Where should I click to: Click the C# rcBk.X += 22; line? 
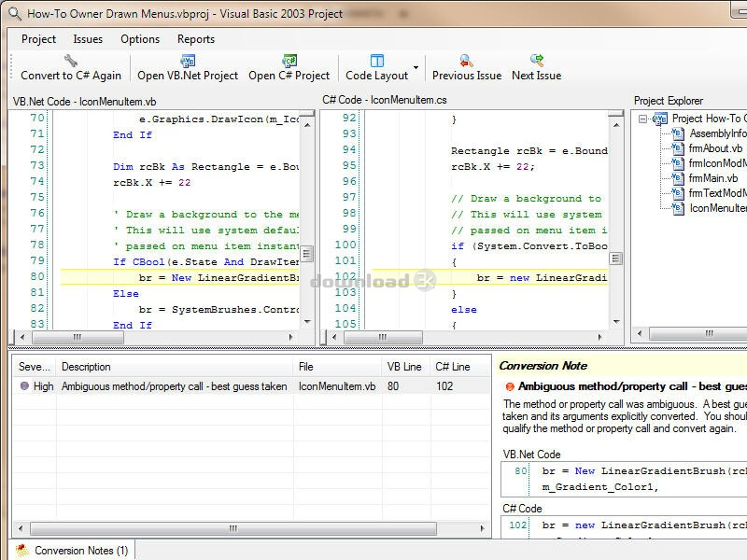coord(493,167)
